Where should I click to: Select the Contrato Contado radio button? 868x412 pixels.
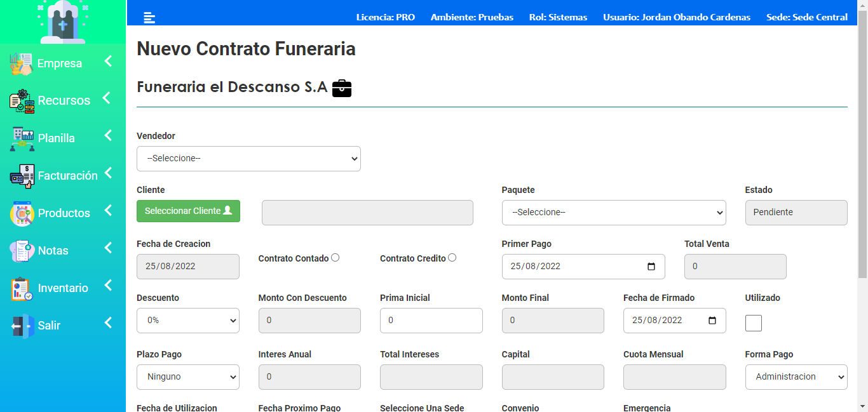[336, 258]
